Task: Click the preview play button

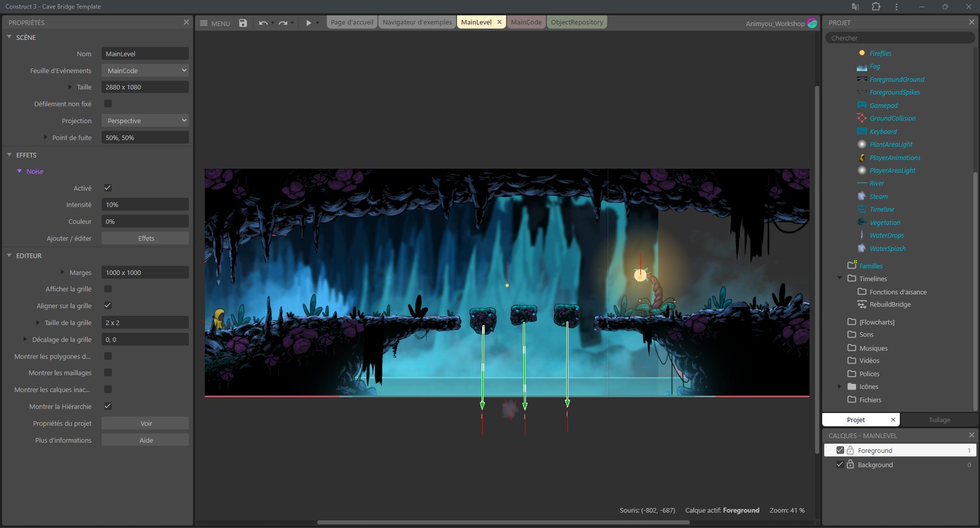Action: [308, 23]
